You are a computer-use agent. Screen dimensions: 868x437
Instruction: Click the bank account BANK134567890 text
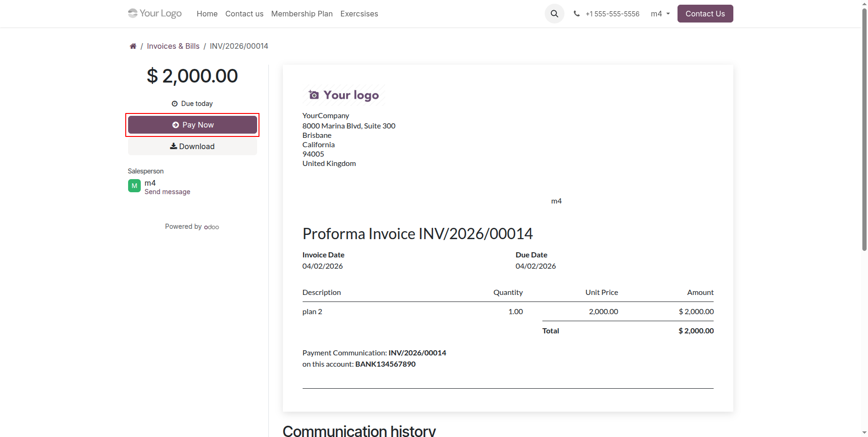tap(385, 364)
